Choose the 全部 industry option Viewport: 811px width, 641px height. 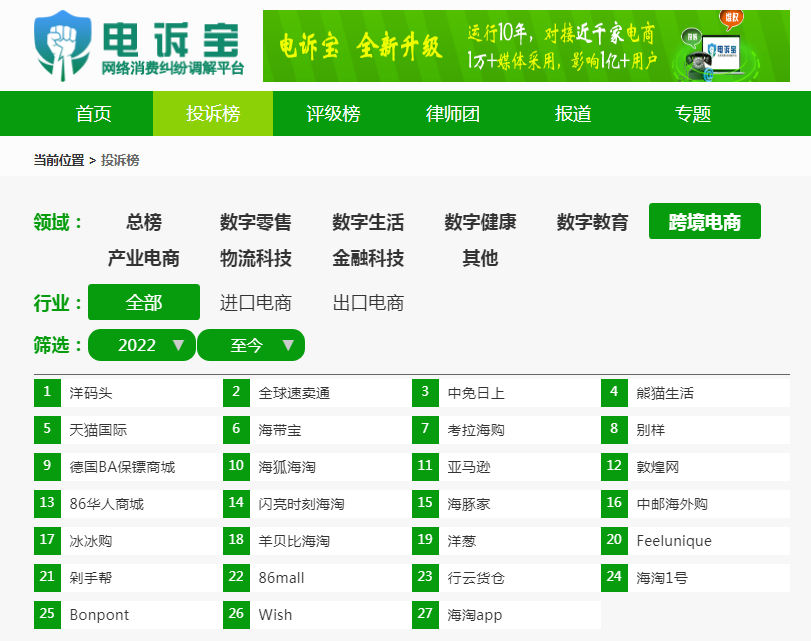144,302
